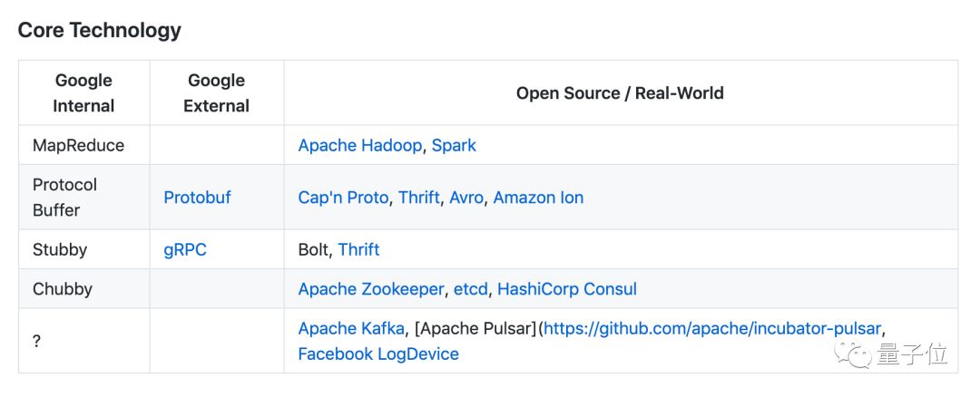The height and width of the screenshot is (397, 980).
Task: Open the HashiCorp Consul link
Action: click(567, 289)
